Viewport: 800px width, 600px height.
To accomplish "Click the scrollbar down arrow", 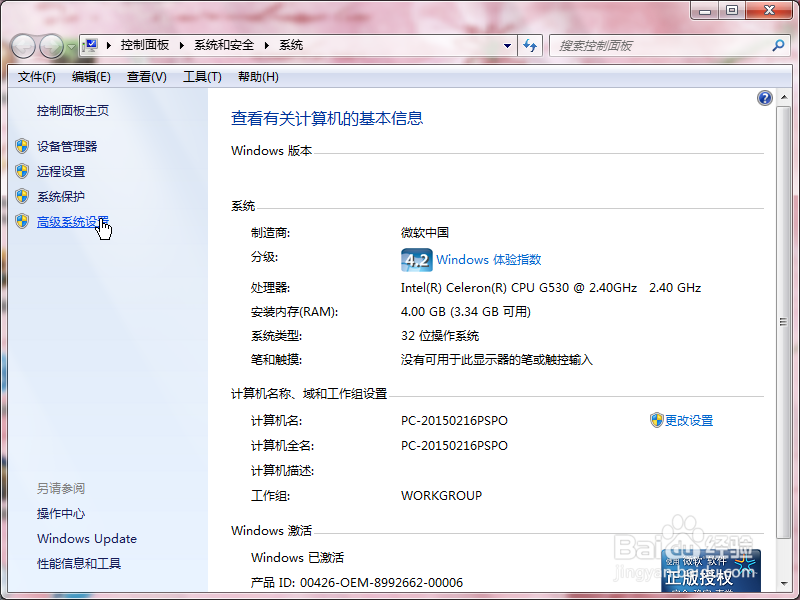I will tap(784, 584).
